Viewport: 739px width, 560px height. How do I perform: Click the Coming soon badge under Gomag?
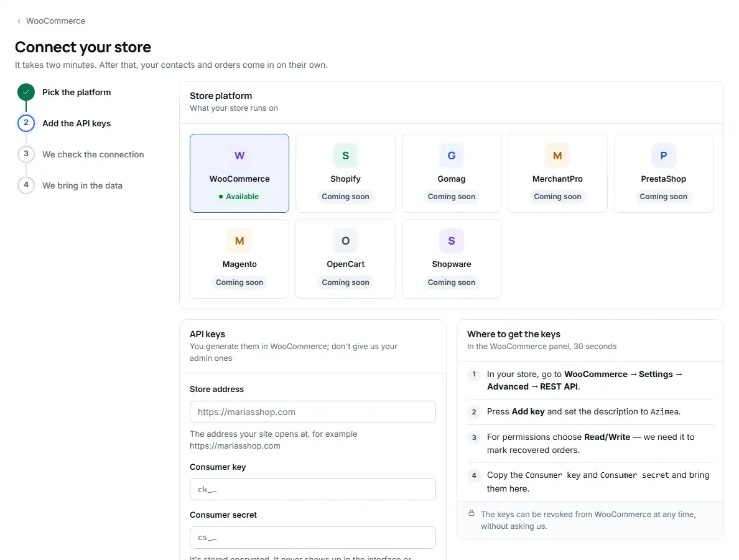(452, 197)
